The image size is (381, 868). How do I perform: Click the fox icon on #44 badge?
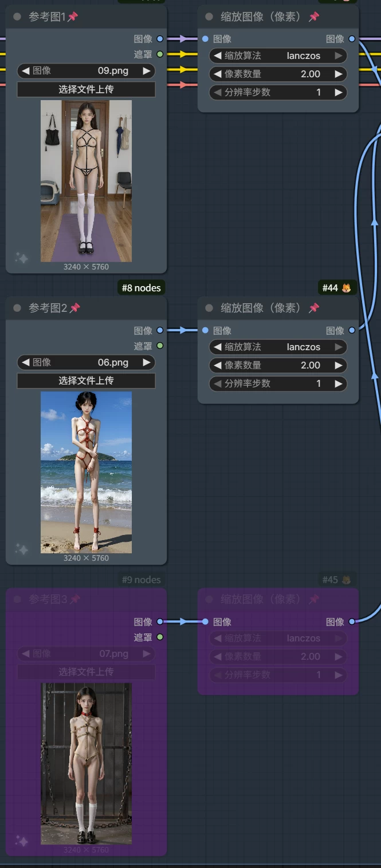[x=346, y=288]
